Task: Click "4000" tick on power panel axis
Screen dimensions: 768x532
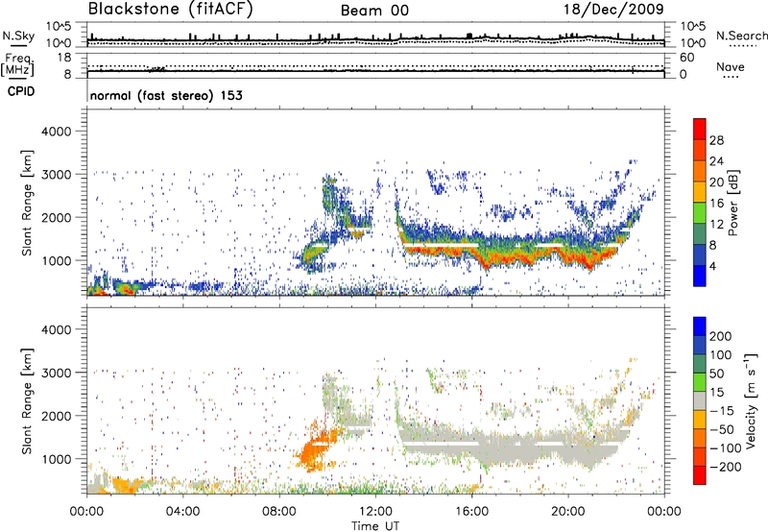Action: 57,132
